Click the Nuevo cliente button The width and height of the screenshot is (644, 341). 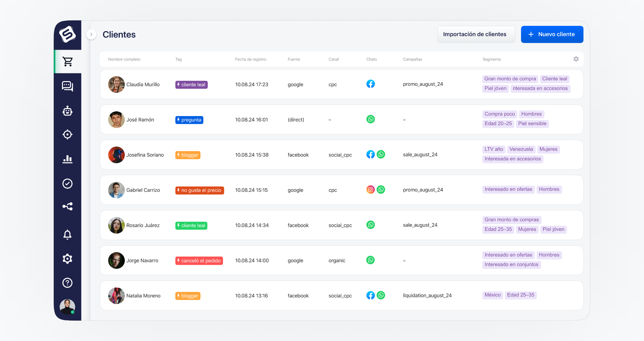[552, 34]
